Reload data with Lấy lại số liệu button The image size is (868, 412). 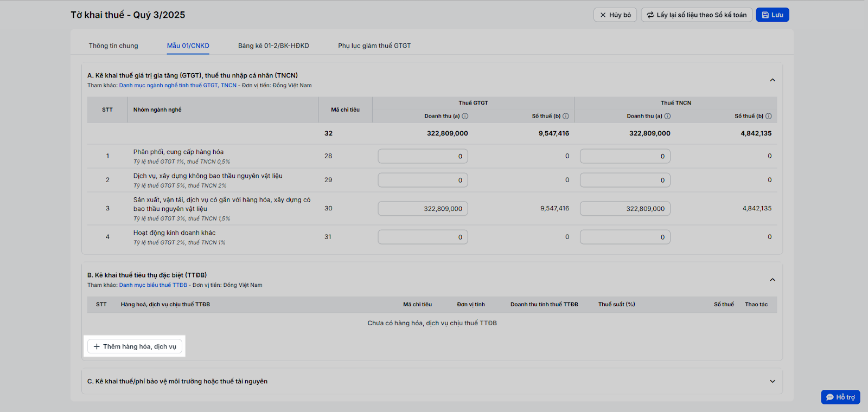click(x=697, y=15)
